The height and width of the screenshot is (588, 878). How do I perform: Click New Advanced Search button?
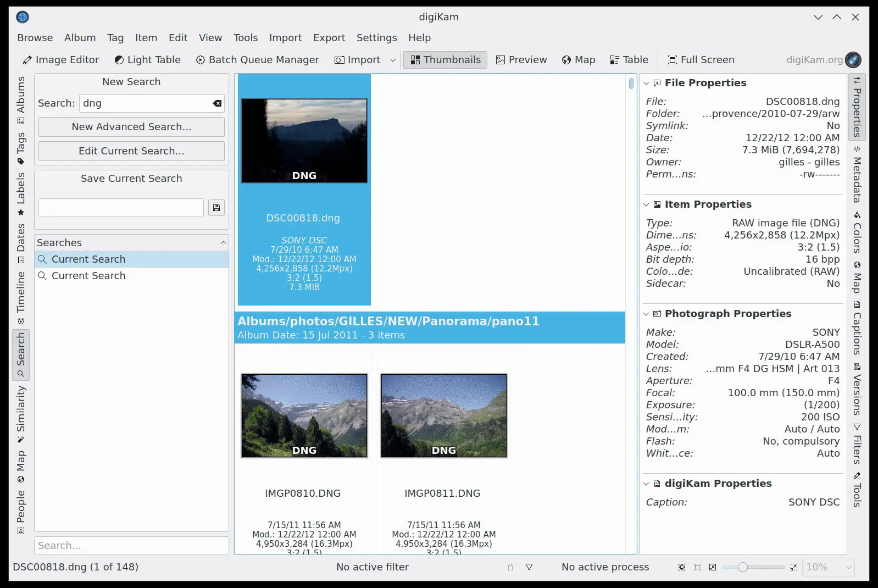tap(131, 127)
